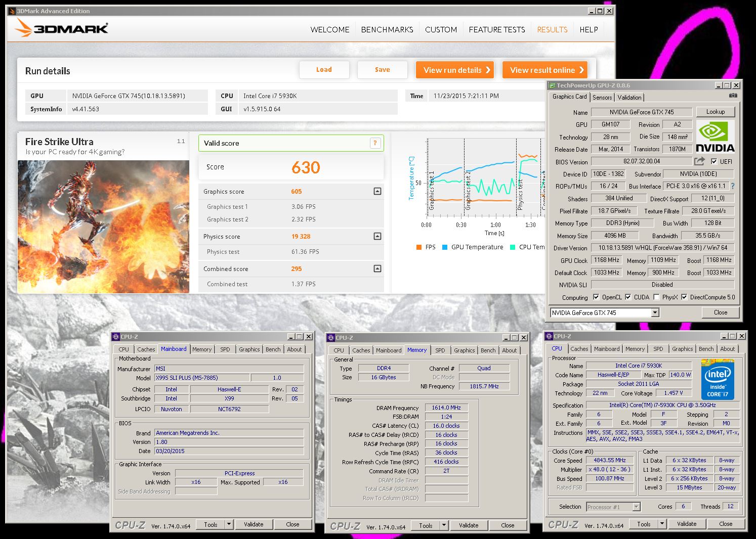The image size is (756, 539).
Task: Open the Processor #1 selection dropdown
Action: click(x=637, y=507)
